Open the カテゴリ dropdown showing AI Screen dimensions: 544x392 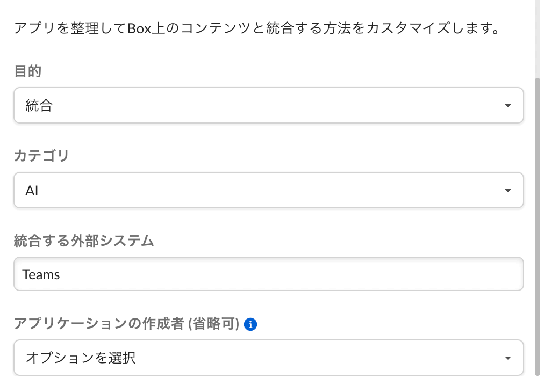click(x=268, y=190)
